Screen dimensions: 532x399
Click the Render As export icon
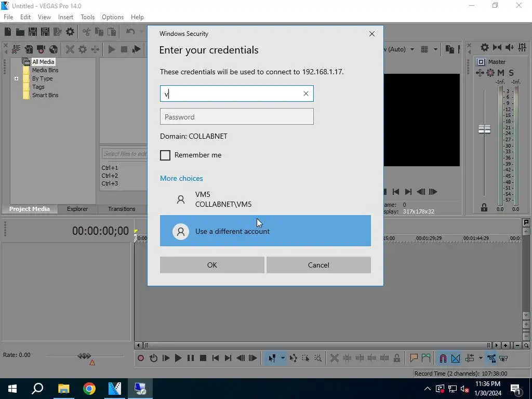(58, 32)
